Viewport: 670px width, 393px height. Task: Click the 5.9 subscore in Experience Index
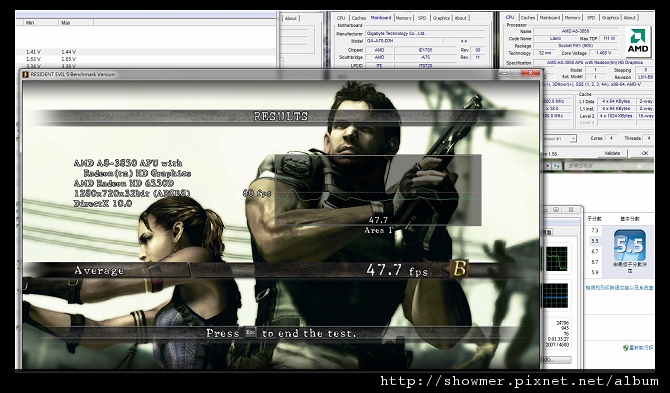click(595, 272)
